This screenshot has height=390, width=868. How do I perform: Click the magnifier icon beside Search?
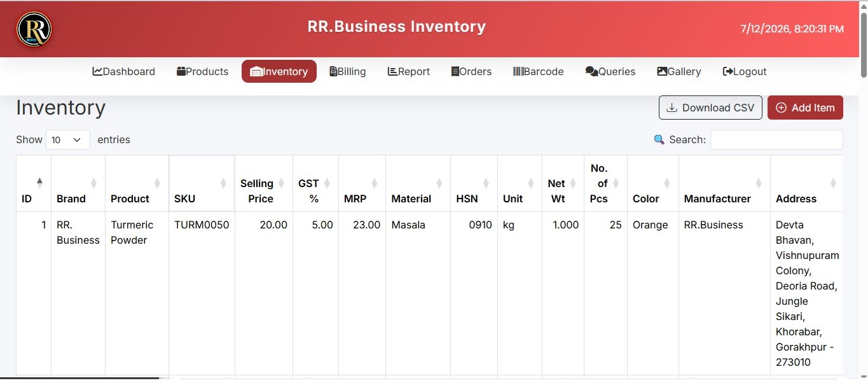coord(659,139)
